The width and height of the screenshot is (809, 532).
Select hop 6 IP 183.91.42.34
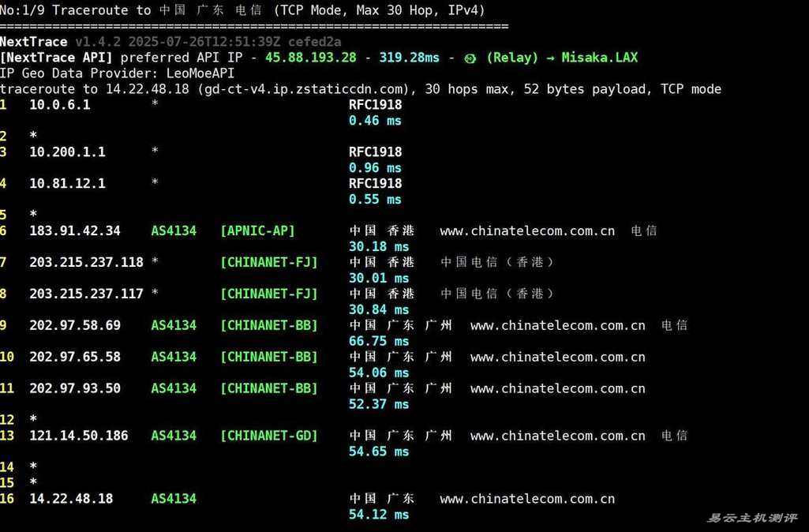75,230
